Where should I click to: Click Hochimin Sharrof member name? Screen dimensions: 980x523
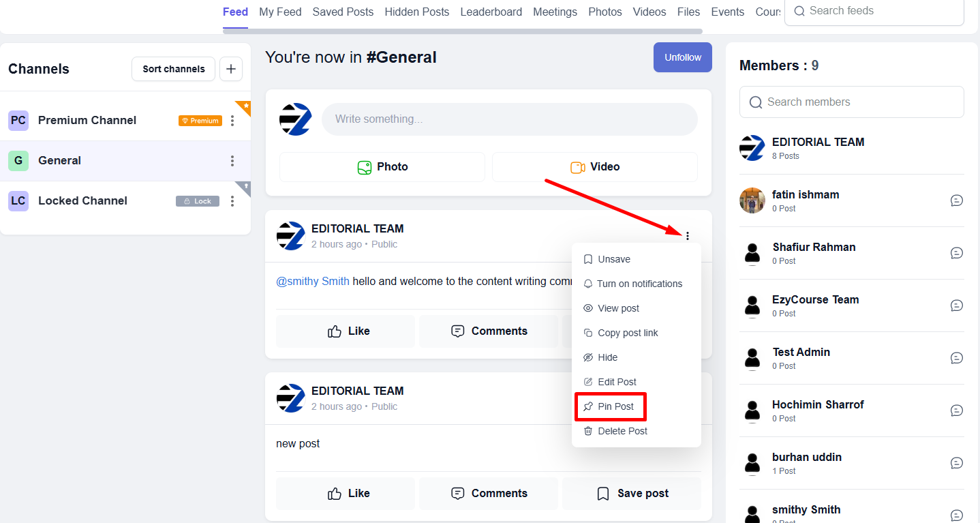(x=818, y=404)
